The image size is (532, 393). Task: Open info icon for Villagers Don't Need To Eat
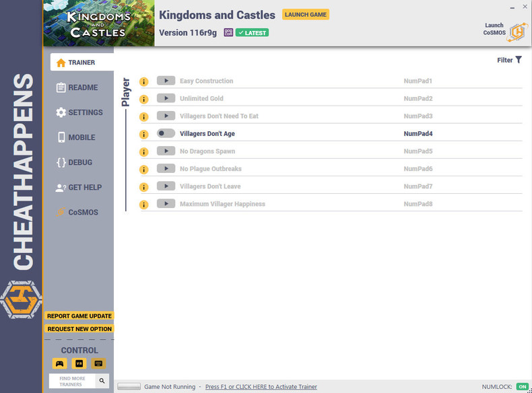[144, 117]
